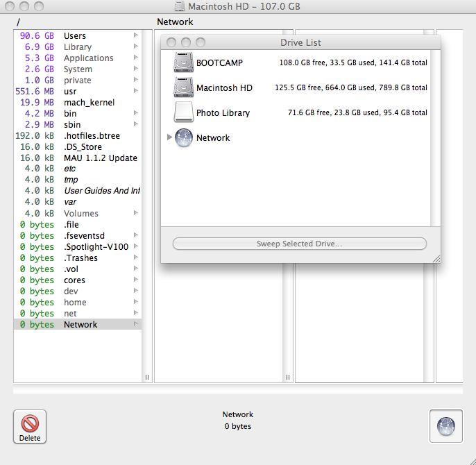Expand the Volumes folder arrow
This screenshot has width=476, height=465.
coord(136,213)
